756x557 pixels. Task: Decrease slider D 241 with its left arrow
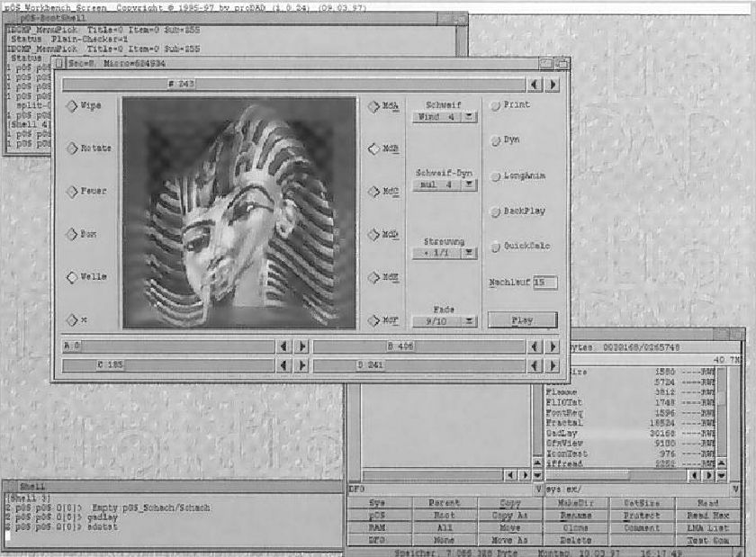[x=535, y=365]
